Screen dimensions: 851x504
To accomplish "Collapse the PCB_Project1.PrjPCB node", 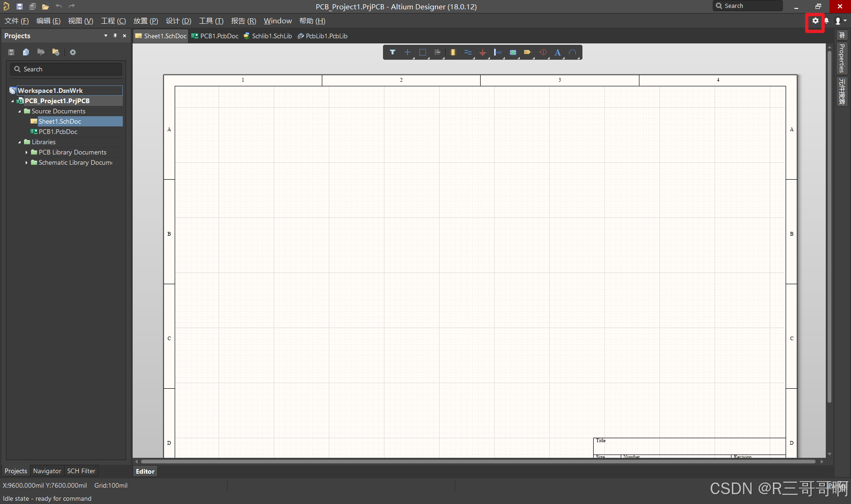I will tap(13, 101).
